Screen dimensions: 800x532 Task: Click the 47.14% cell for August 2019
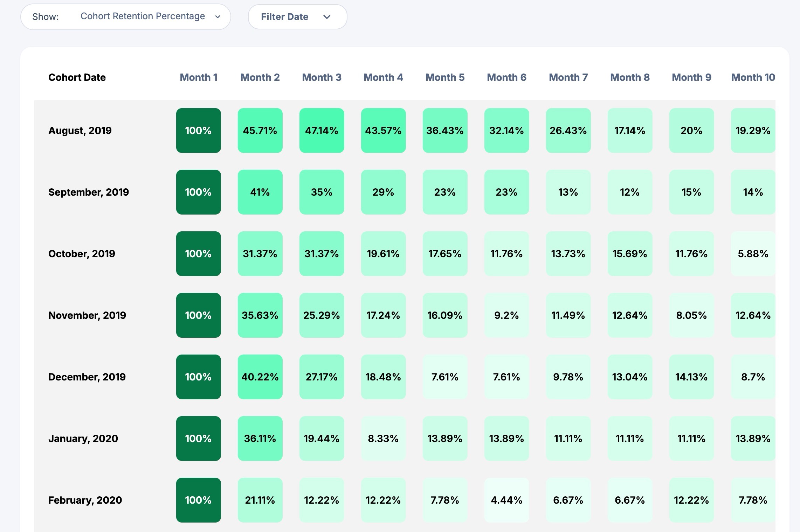(322, 131)
